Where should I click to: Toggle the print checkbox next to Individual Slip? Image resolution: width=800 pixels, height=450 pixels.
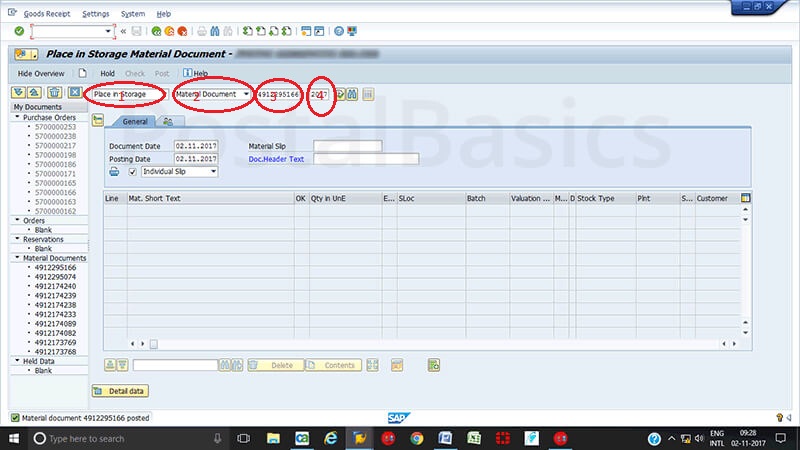pyautogui.click(x=133, y=171)
